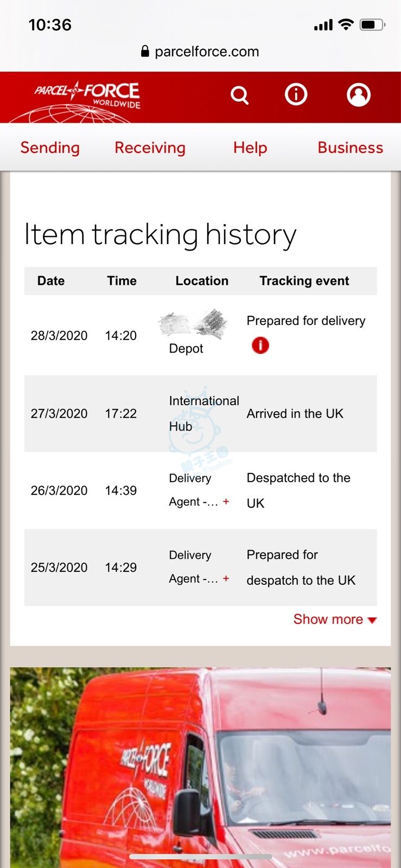The width and height of the screenshot is (401, 868).
Task: Tap the Arrived in the UK event
Action: coord(295,414)
